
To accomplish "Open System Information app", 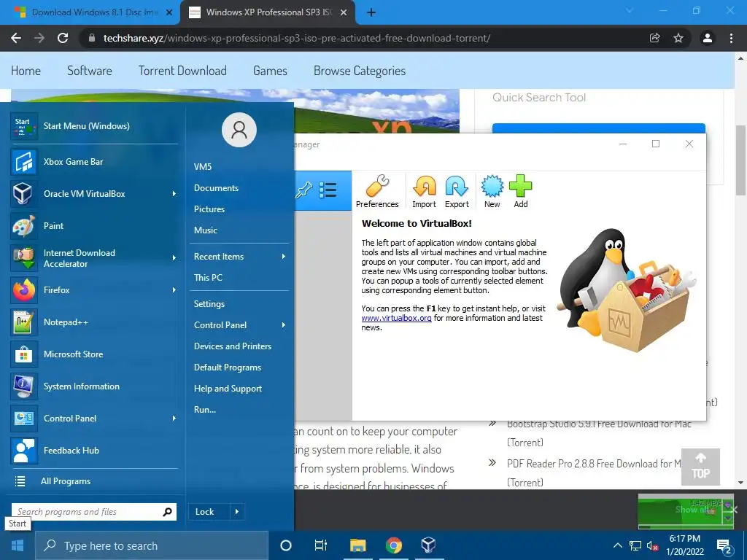I will coord(94,386).
